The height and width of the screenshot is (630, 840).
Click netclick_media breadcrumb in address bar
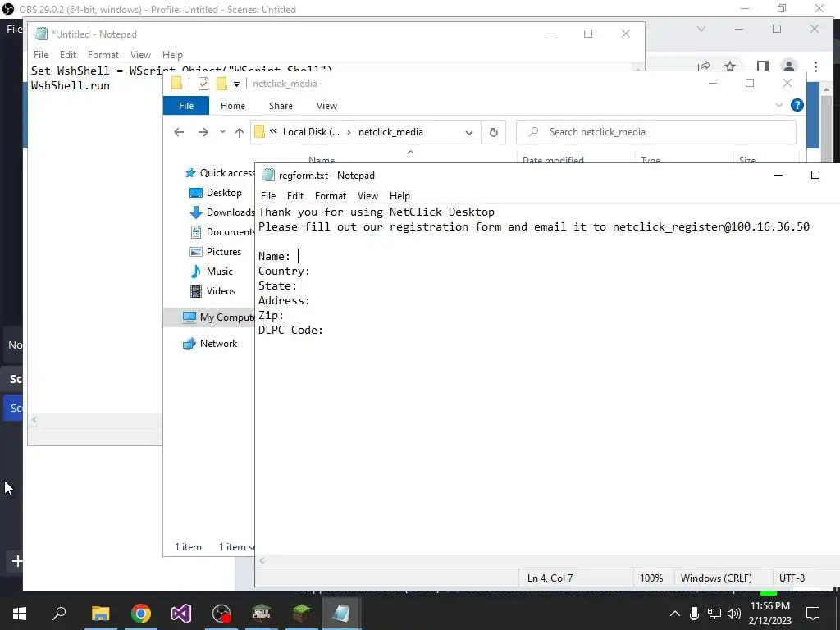click(x=390, y=132)
